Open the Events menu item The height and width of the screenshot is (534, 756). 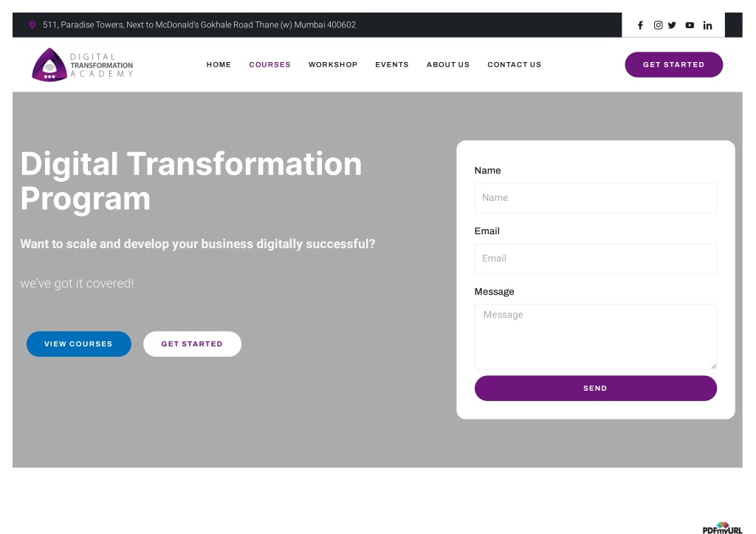point(391,65)
